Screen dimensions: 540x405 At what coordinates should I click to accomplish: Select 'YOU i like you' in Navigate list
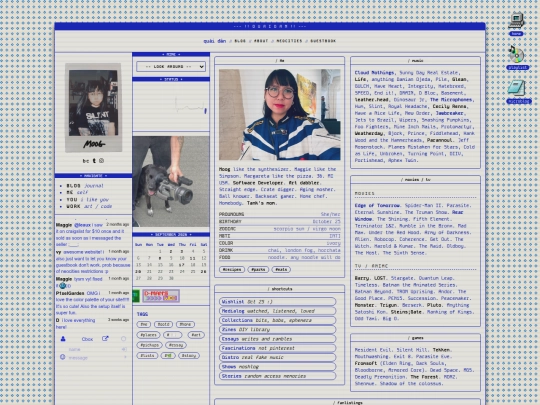pyautogui.click(x=87, y=199)
